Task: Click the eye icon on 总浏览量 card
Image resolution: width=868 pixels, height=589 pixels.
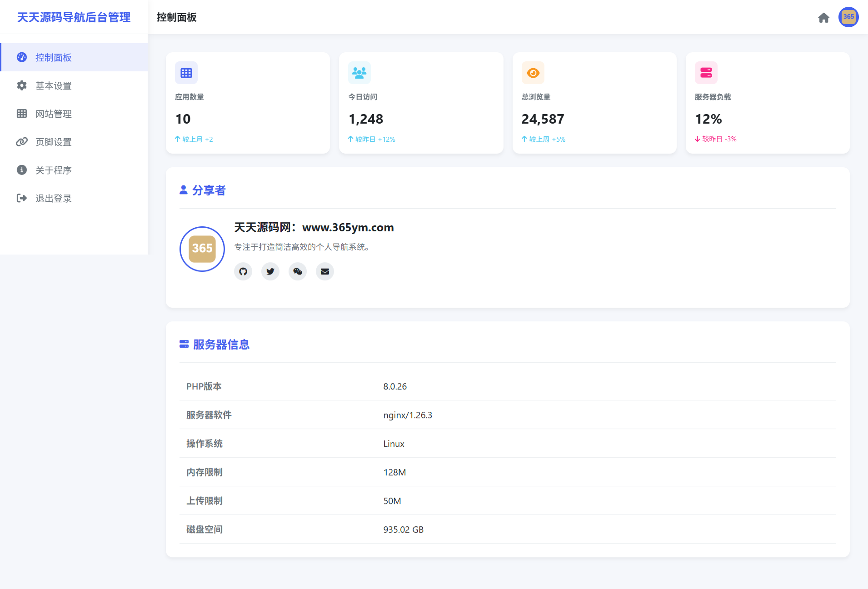Action: [533, 73]
